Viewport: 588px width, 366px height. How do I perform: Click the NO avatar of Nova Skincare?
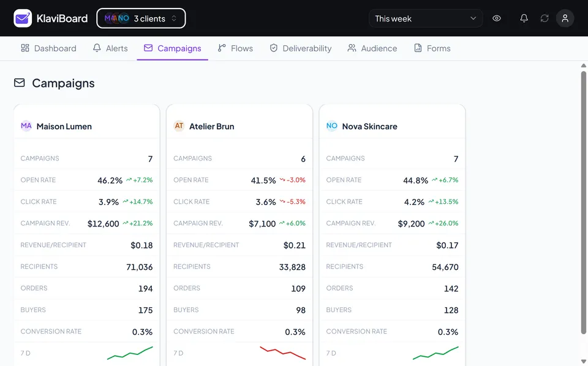point(332,126)
